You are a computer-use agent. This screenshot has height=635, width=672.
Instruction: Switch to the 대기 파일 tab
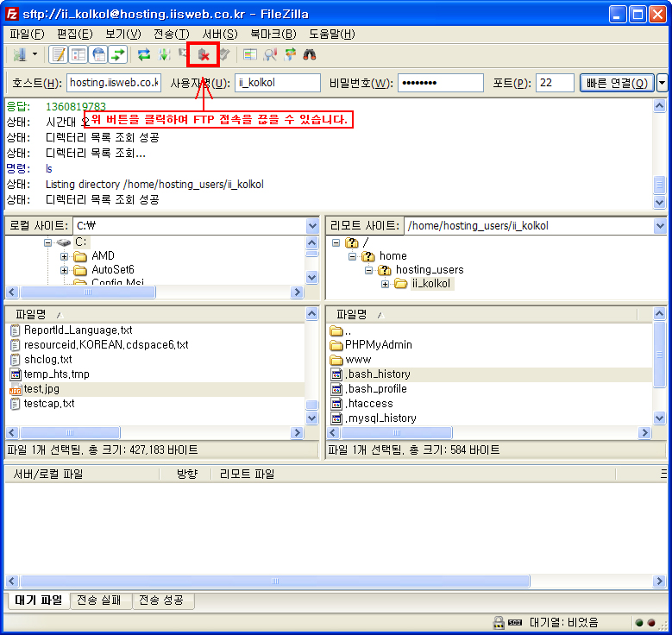pyautogui.click(x=39, y=600)
